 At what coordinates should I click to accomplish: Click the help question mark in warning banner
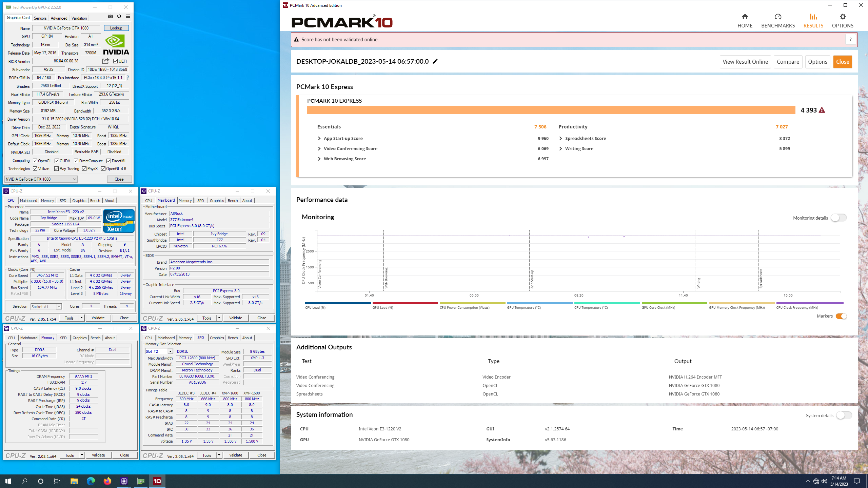(850, 40)
